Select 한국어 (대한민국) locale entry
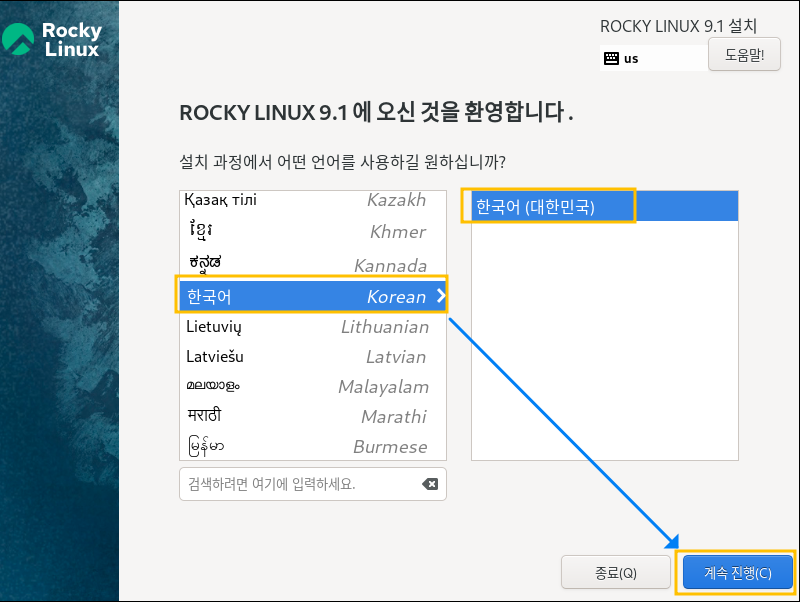This screenshot has height=602, width=800. pyautogui.click(x=605, y=207)
